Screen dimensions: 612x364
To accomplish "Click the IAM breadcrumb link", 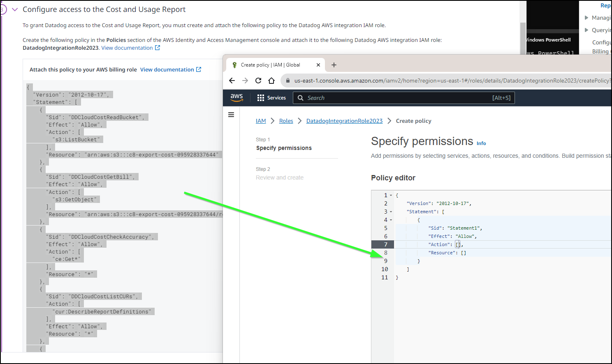I will coord(261,121).
